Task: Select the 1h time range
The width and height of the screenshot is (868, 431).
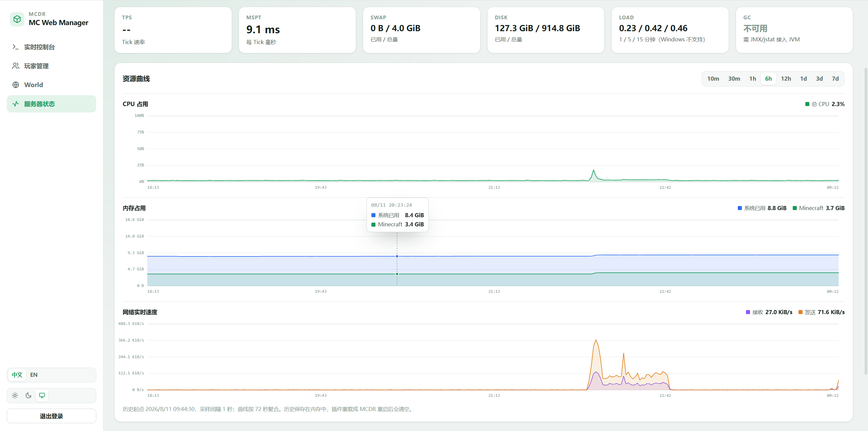Action: coord(753,79)
